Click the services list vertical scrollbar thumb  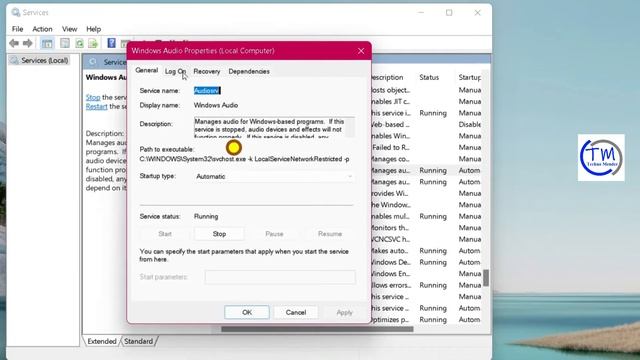pos(486,278)
